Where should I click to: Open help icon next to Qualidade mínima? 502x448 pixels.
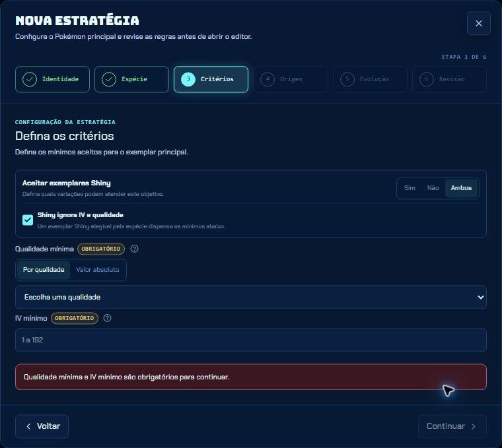coord(135,249)
